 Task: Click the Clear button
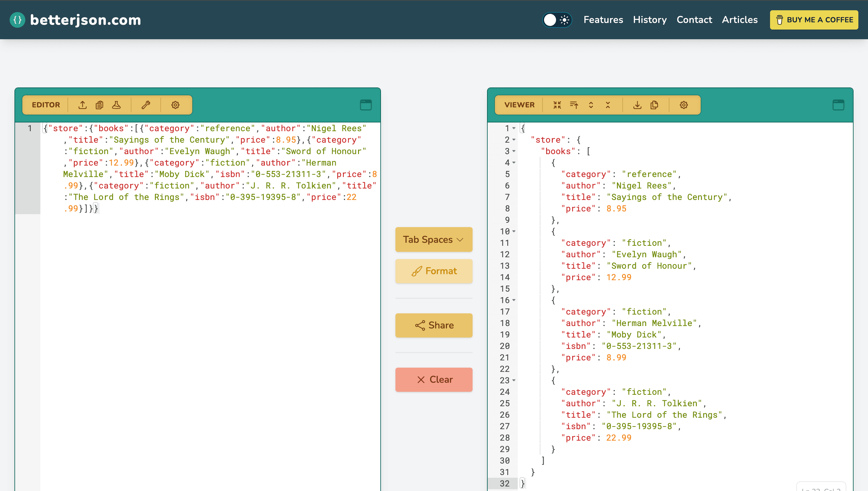[x=433, y=379]
